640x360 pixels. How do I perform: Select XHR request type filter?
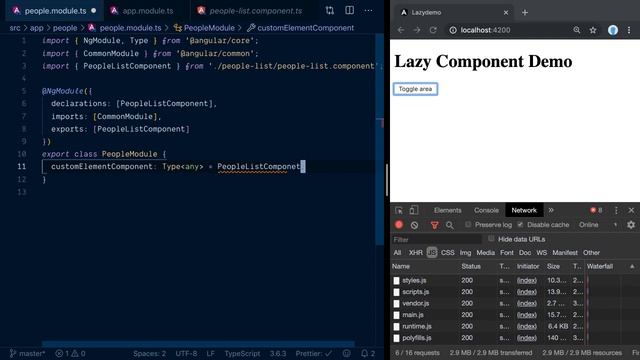click(416, 253)
